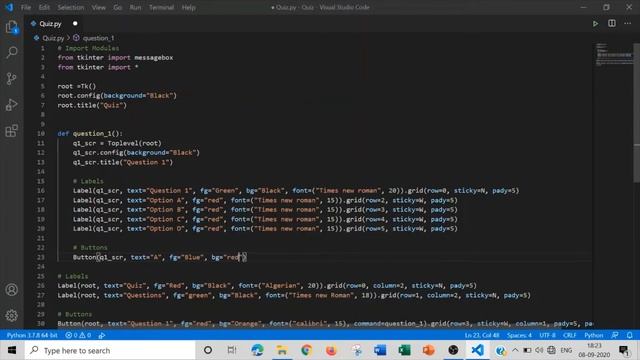Screen dimensions: 640x360
Task: Open the Terminal menu
Action: point(161,7)
